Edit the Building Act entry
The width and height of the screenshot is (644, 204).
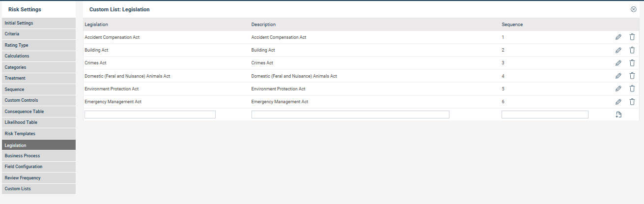pyautogui.click(x=618, y=50)
